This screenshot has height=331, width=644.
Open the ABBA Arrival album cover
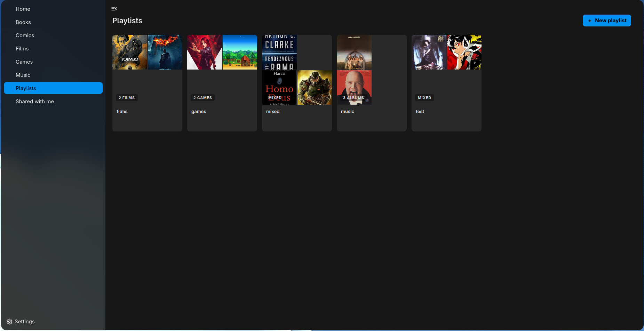(354, 52)
